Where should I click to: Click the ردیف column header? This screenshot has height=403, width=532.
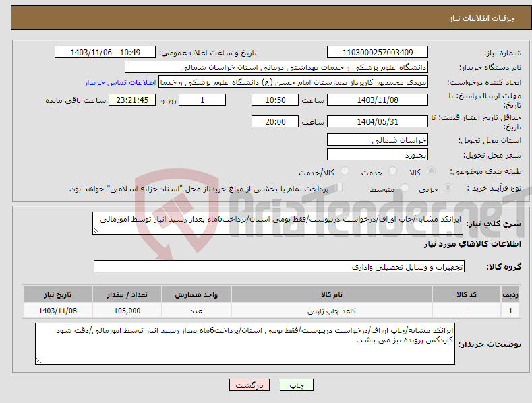click(510, 294)
